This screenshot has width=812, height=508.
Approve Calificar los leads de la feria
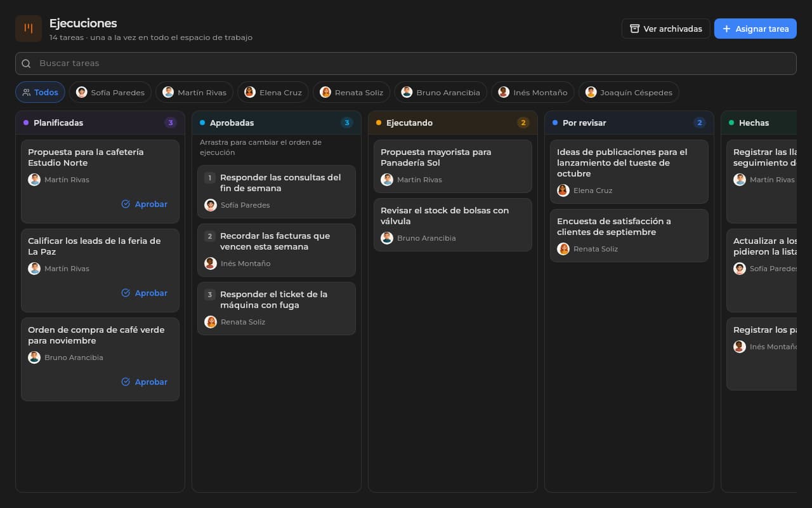pyautogui.click(x=145, y=293)
